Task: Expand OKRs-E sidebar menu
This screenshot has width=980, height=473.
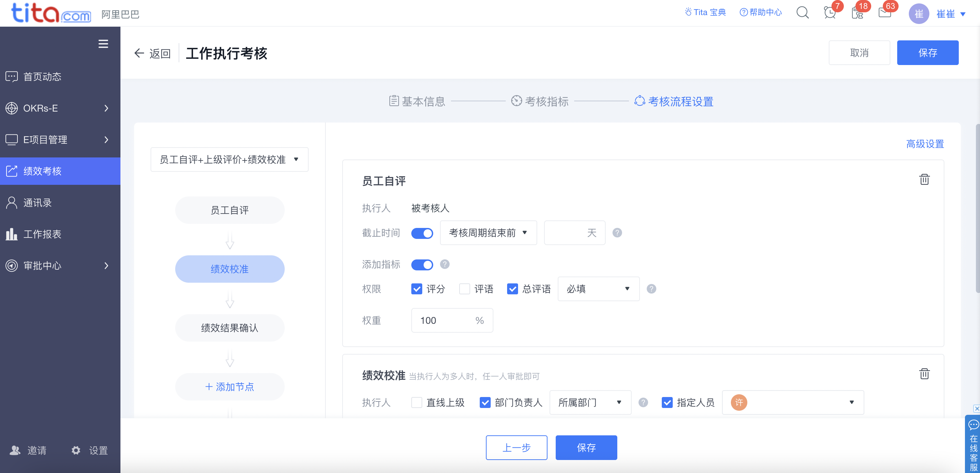Action: tap(60, 108)
